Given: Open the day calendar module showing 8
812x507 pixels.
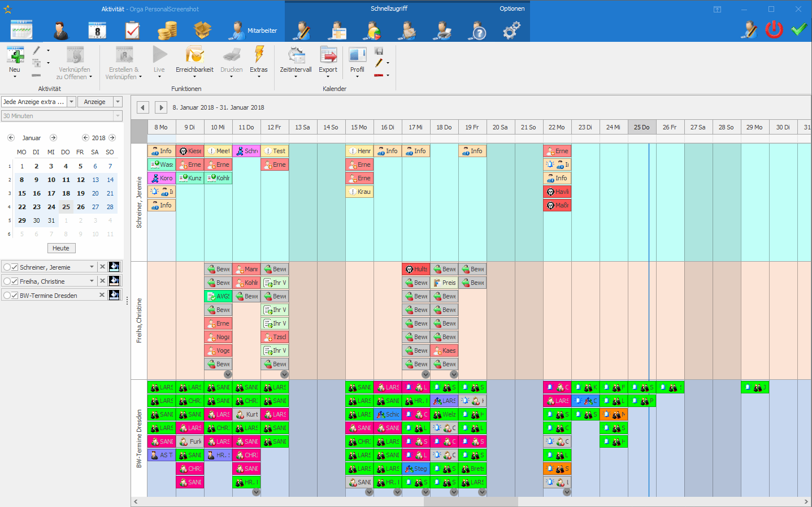Looking at the screenshot, I should tap(97, 30).
